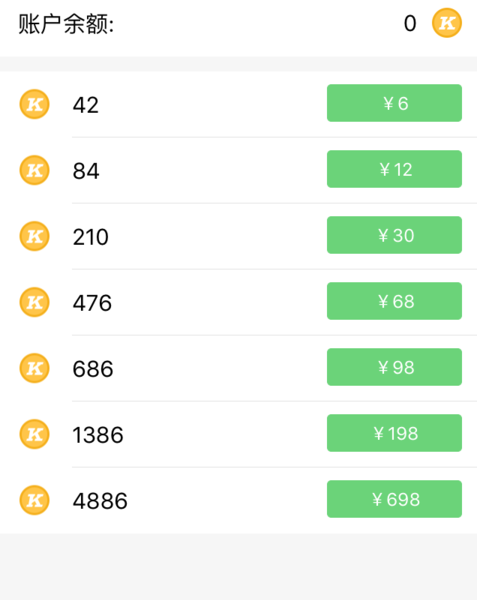This screenshot has height=600, width=482.
Task: Select the 1386 coin amount text
Action: [x=98, y=435]
